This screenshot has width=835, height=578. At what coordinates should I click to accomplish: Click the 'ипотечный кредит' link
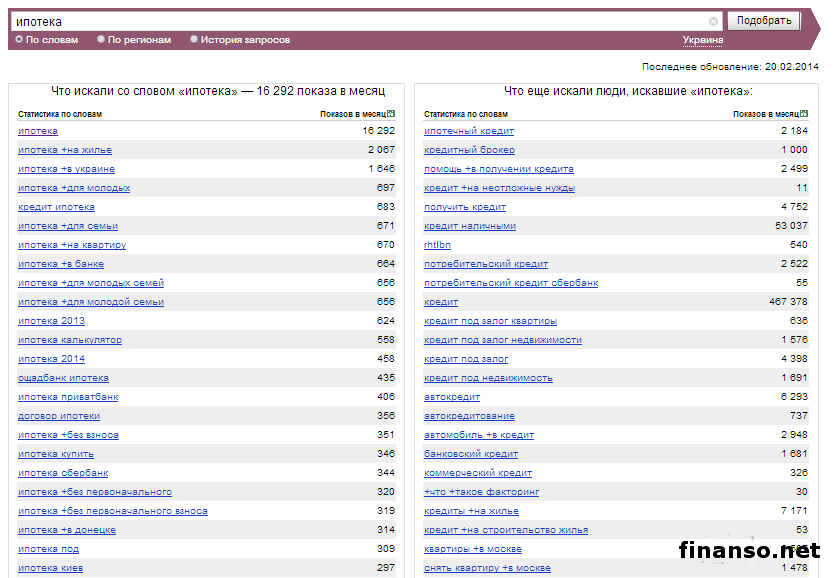(x=469, y=131)
